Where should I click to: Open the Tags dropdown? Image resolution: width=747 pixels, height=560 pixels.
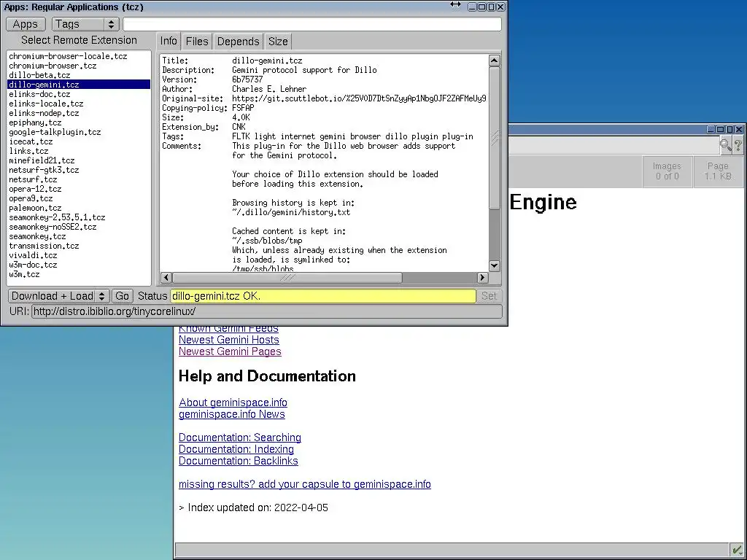pos(85,24)
